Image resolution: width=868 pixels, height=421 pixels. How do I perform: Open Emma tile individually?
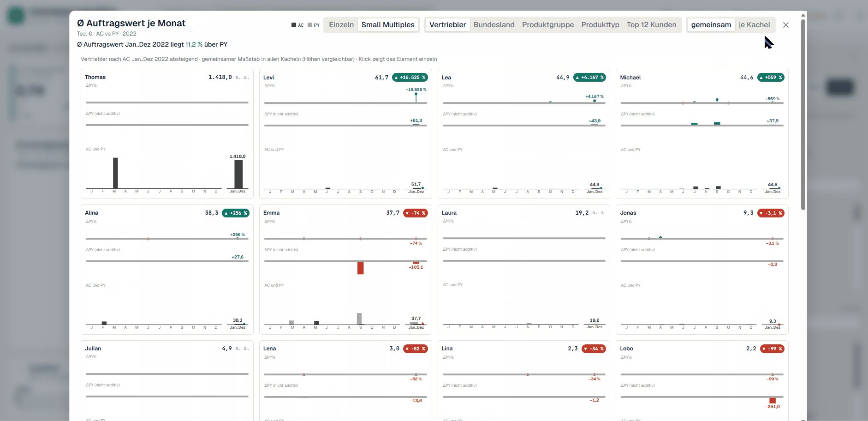[x=345, y=270]
